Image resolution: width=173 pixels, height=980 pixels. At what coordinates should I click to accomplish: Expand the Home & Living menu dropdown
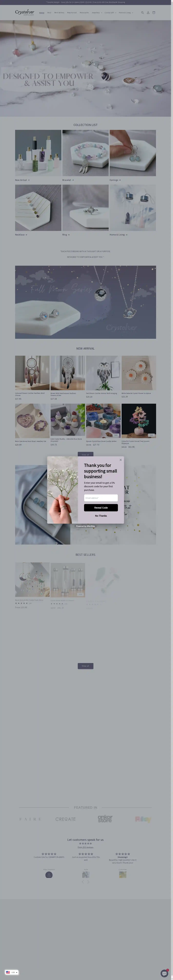126,13
